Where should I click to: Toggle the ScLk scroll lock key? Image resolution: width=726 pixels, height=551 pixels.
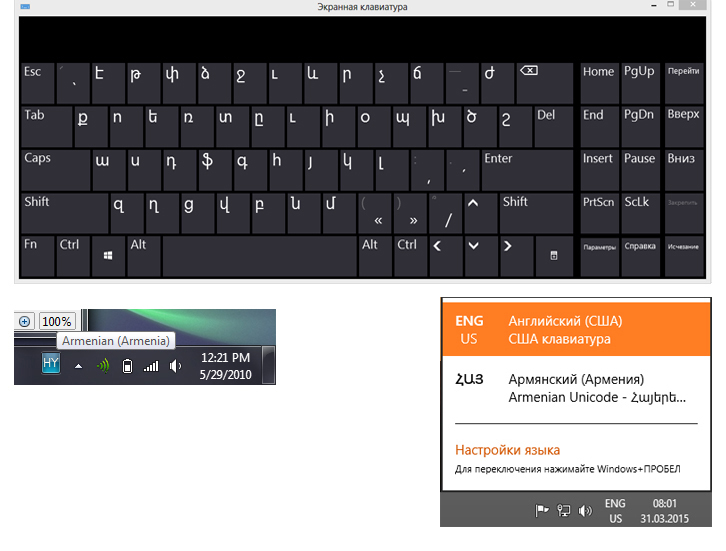[x=640, y=213]
